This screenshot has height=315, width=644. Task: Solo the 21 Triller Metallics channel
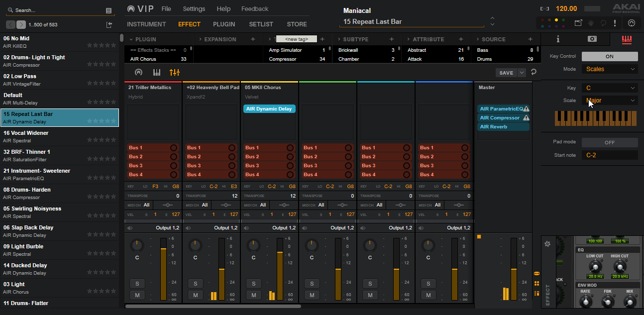tap(137, 284)
